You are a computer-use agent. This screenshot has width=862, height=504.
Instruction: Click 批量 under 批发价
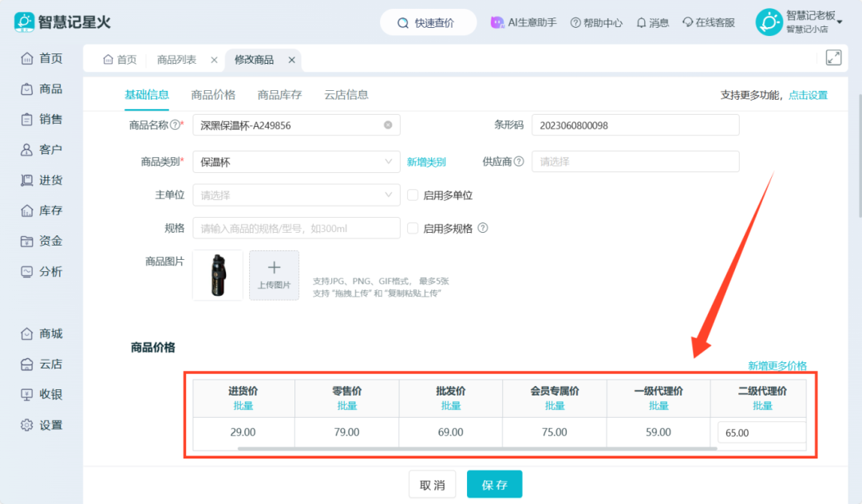(x=451, y=406)
